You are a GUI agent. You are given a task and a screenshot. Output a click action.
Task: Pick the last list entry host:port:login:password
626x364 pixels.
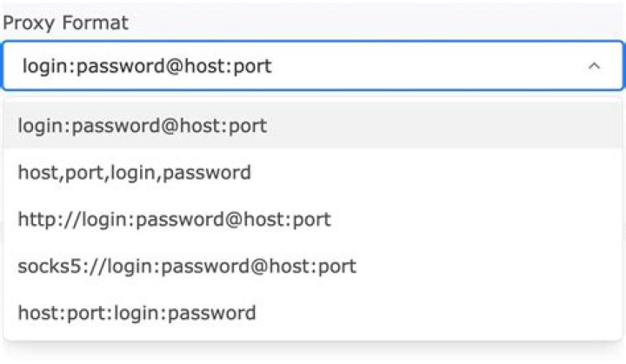pyautogui.click(x=313, y=313)
